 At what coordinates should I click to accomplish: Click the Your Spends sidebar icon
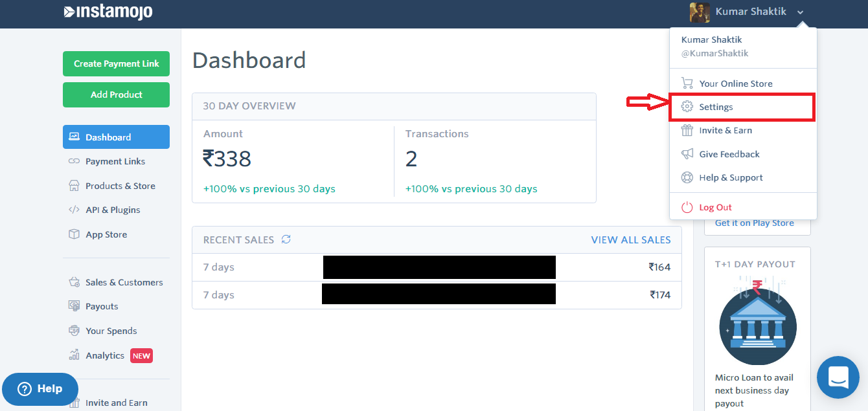[x=74, y=331]
